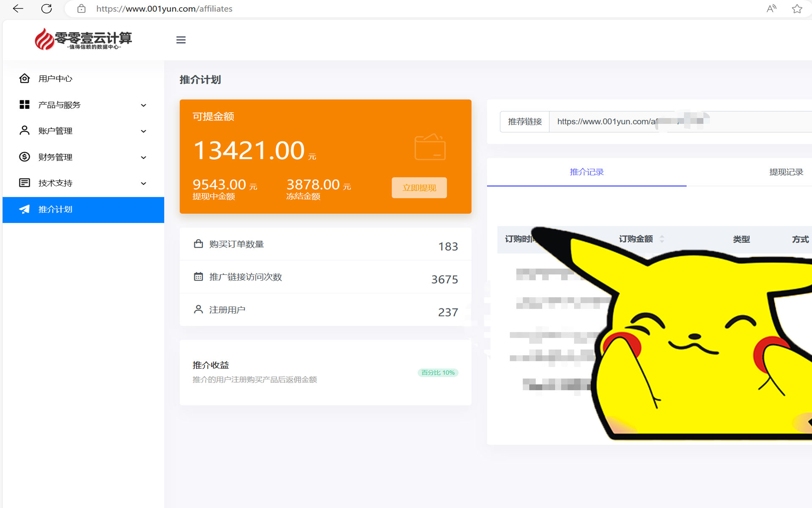Click the 账户管理 person icon
The width and height of the screenshot is (812, 508).
point(25,130)
